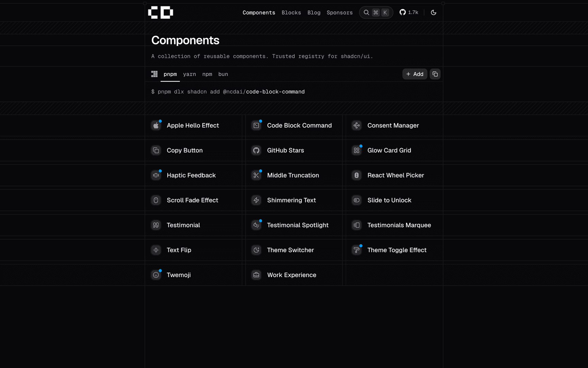Viewport: 588px width, 368px height.
Task: Open the Twemoji component link
Action: pos(193,275)
